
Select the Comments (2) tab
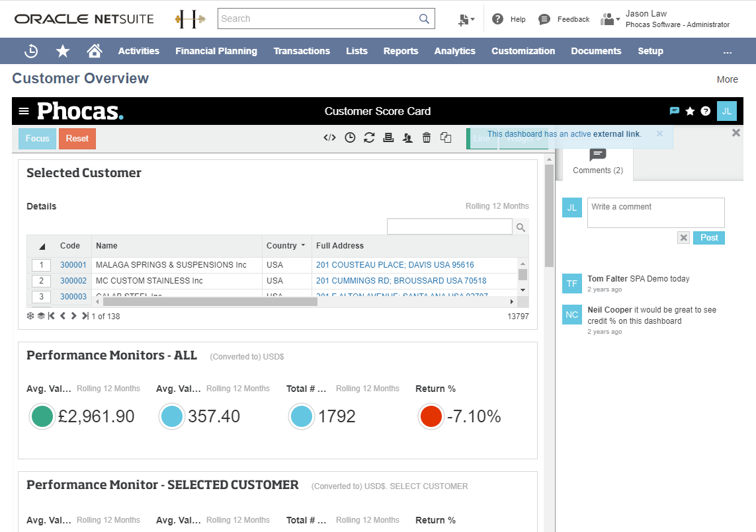(598, 163)
